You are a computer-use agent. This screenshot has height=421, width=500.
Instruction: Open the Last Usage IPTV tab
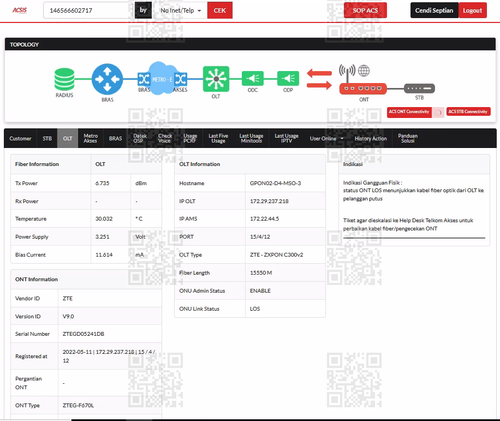point(286,138)
